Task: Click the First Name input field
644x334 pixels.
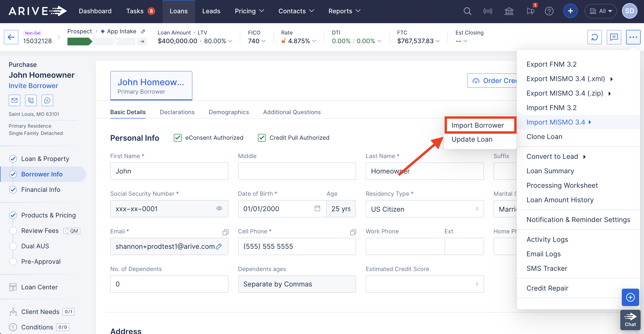Action: [x=169, y=171]
